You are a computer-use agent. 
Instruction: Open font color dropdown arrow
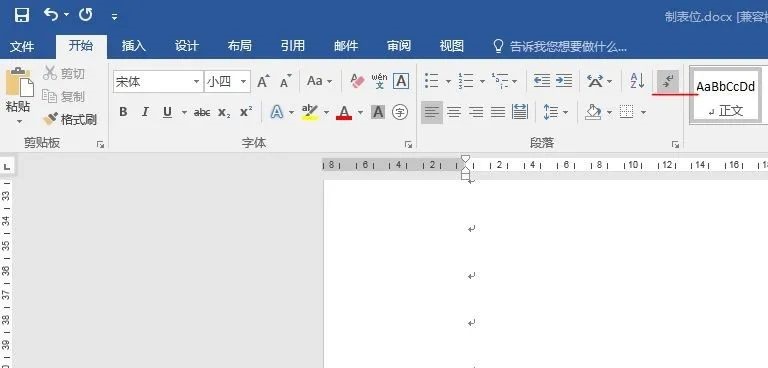tap(360, 113)
